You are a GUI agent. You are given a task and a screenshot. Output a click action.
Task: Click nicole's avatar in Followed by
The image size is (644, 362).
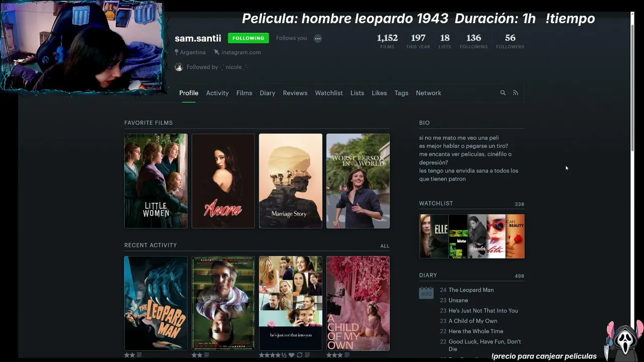[179, 67]
